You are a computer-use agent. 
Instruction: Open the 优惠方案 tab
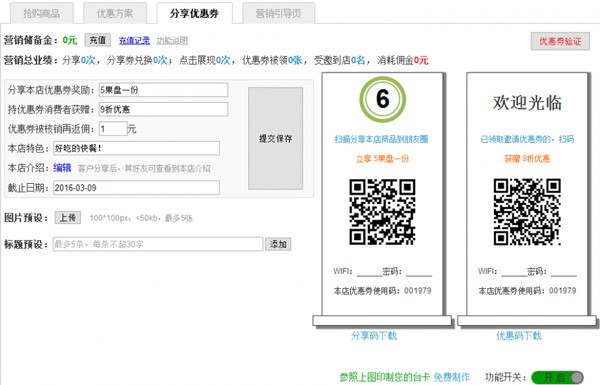pyautogui.click(x=115, y=13)
